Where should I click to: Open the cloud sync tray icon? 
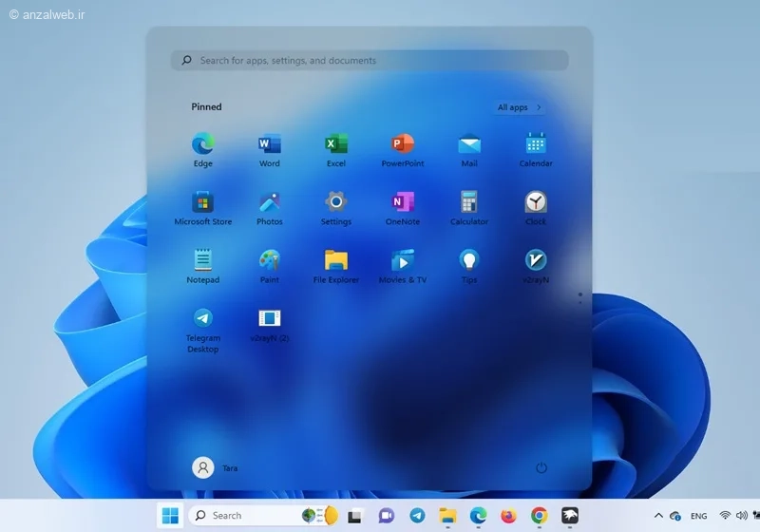[x=675, y=516]
